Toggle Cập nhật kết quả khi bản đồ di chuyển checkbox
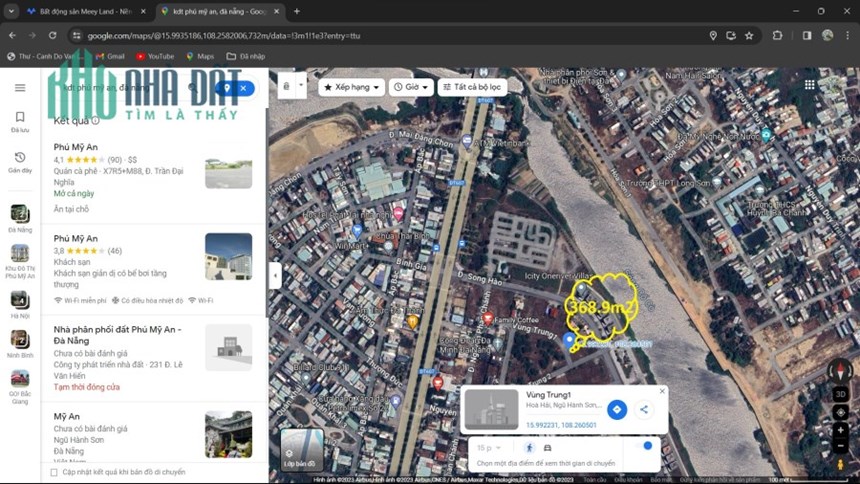Screen dimensions: 860x484 (x=54, y=472)
